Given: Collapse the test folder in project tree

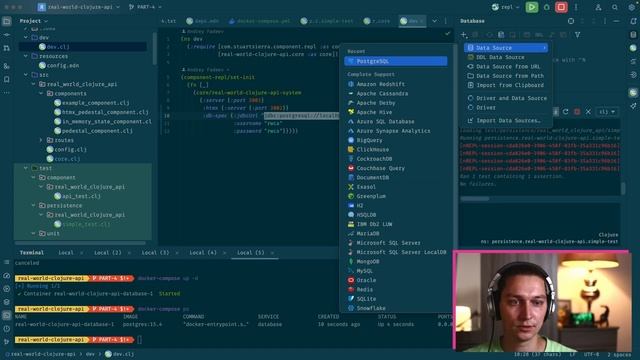Looking at the screenshot, I should tap(26, 168).
